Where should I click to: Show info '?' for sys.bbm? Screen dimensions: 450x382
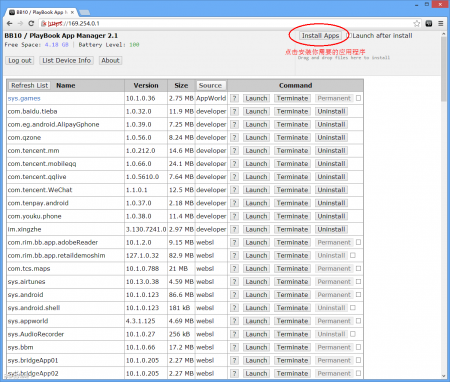click(234, 347)
